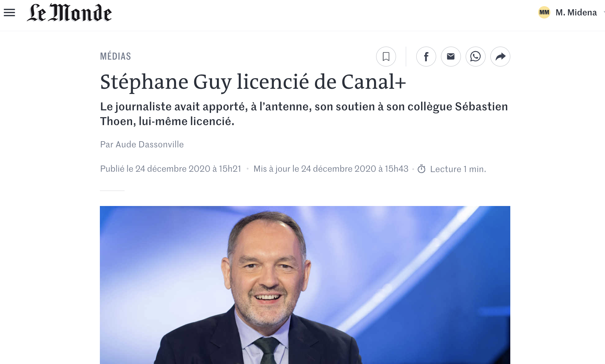Click the reading-time clock icon
Image resolution: width=605 pixels, height=364 pixels.
[421, 169]
